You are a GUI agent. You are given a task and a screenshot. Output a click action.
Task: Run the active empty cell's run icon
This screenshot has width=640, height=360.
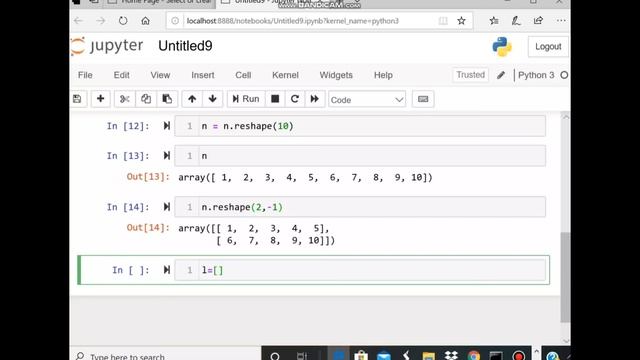pos(167,270)
